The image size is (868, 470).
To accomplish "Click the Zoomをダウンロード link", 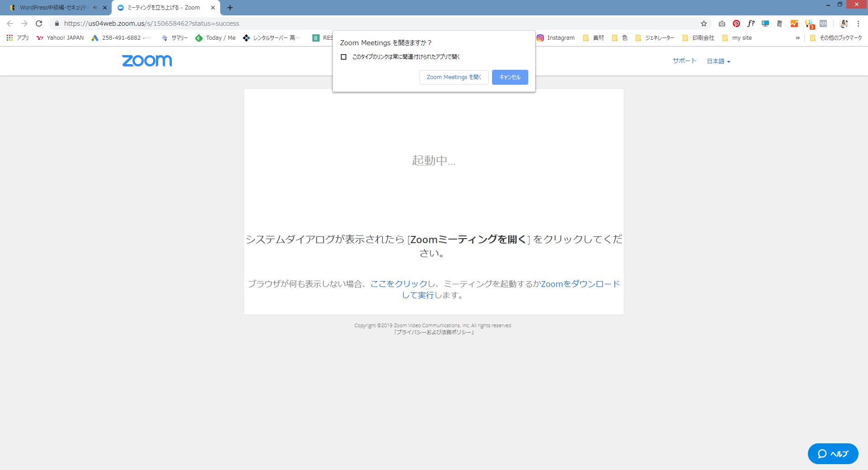I will coord(580,284).
